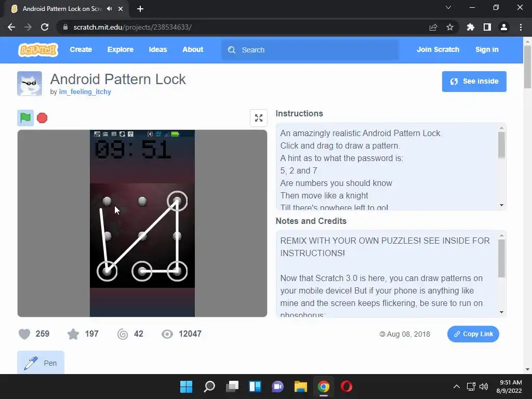Open the Scratch logo home link
Image resolution: width=532 pixels, height=399 pixels.
pyautogui.click(x=38, y=50)
